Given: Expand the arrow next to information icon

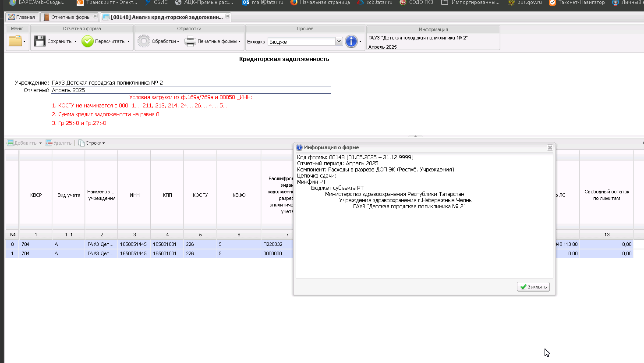Looking at the screenshot, I should click(x=360, y=42).
